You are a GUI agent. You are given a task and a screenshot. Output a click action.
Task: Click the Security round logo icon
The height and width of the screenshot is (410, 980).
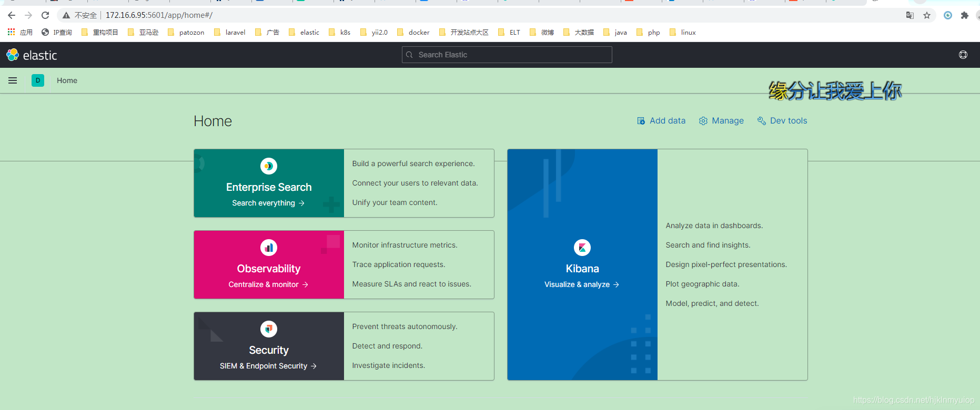pos(269,329)
